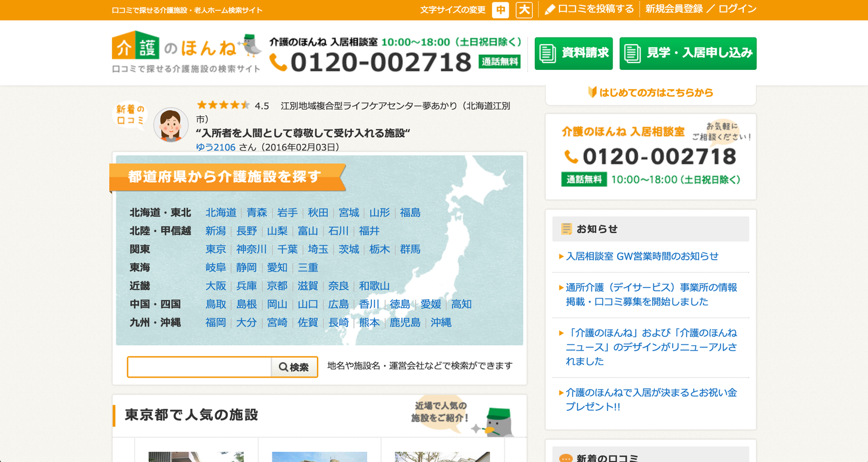This screenshot has height=462, width=868.
Task: Open お祝い金プレゼント notice link
Action: pyautogui.click(x=652, y=399)
